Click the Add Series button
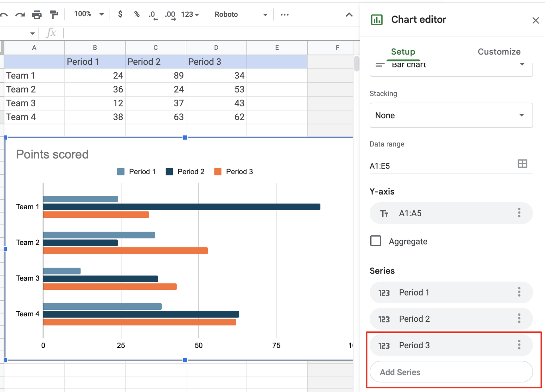Image resolution: width=545 pixels, height=392 pixels. click(x=451, y=372)
